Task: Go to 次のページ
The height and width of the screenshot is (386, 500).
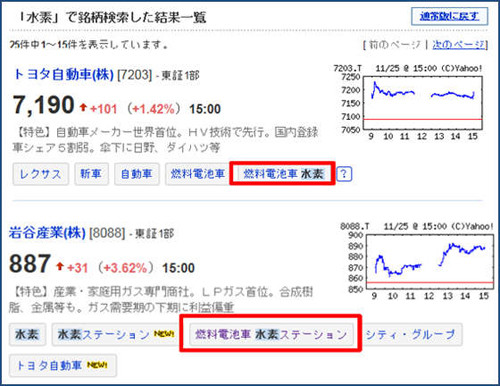Action: tap(459, 44)
